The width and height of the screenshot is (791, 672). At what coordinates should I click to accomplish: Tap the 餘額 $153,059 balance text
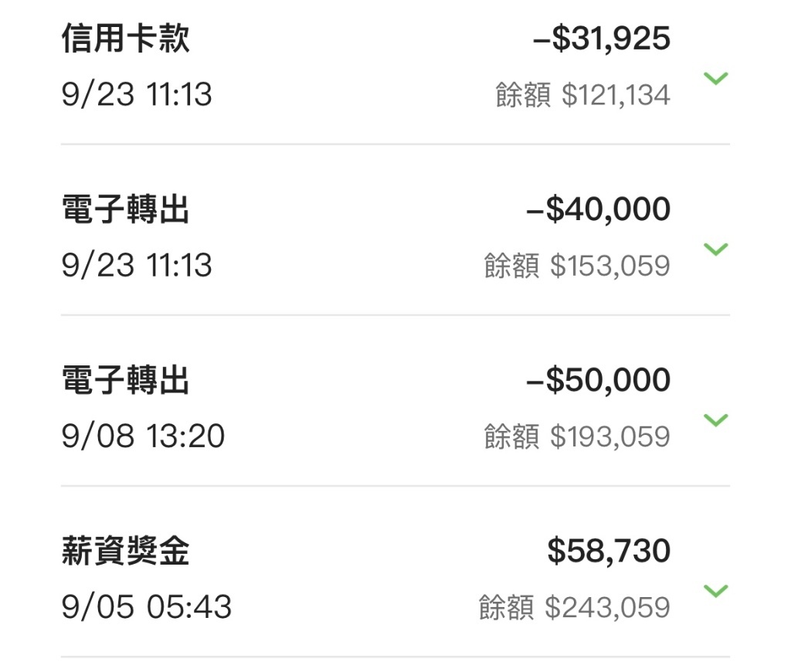coord(577,266)
